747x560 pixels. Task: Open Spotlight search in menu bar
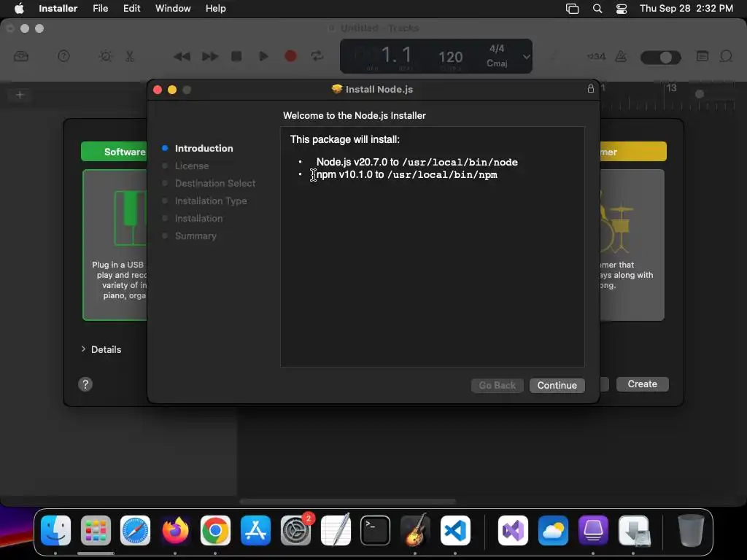[x=597, y=9]
